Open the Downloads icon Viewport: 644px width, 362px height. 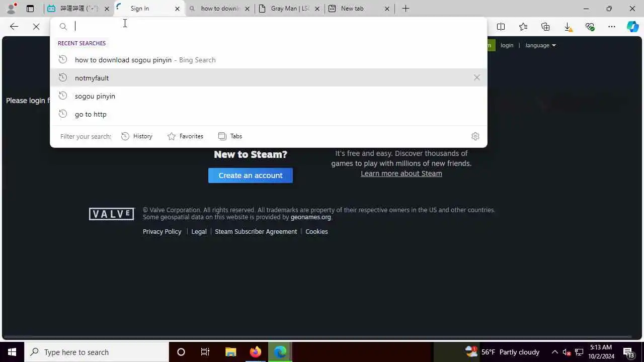pyautogui.click(x=568, y=27)
